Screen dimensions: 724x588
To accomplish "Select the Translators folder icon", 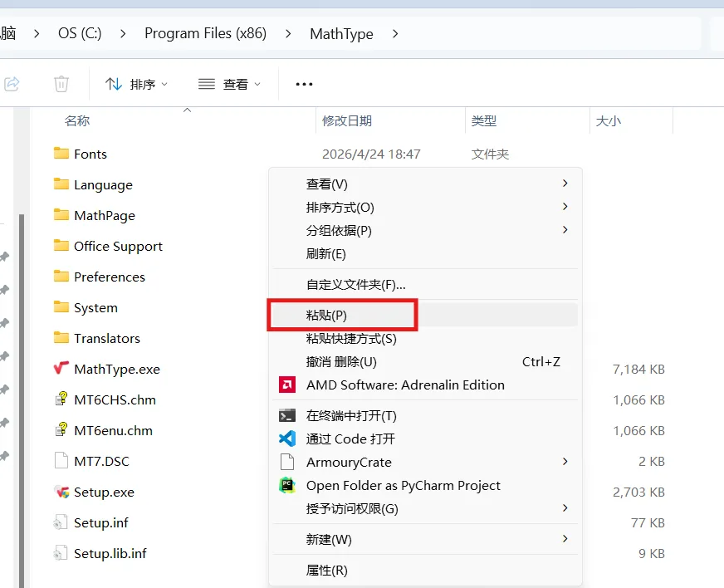I will click(x=61, y=337).
